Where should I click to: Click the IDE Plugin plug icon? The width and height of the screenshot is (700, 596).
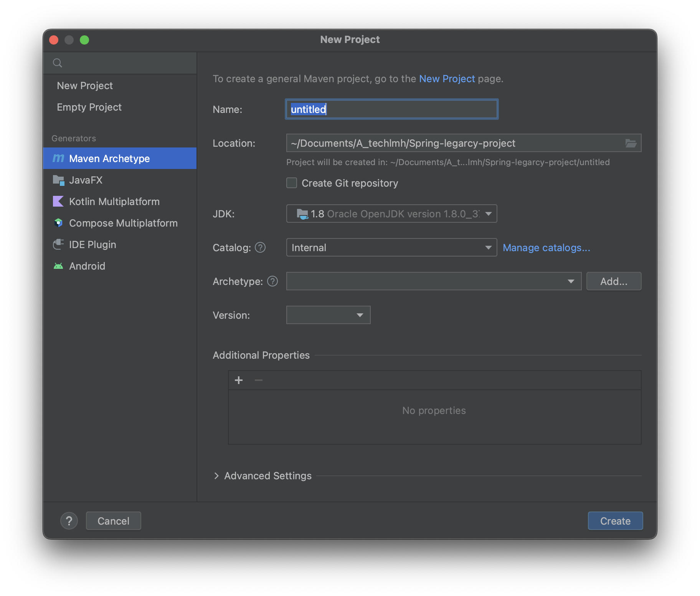pos(58,244)
